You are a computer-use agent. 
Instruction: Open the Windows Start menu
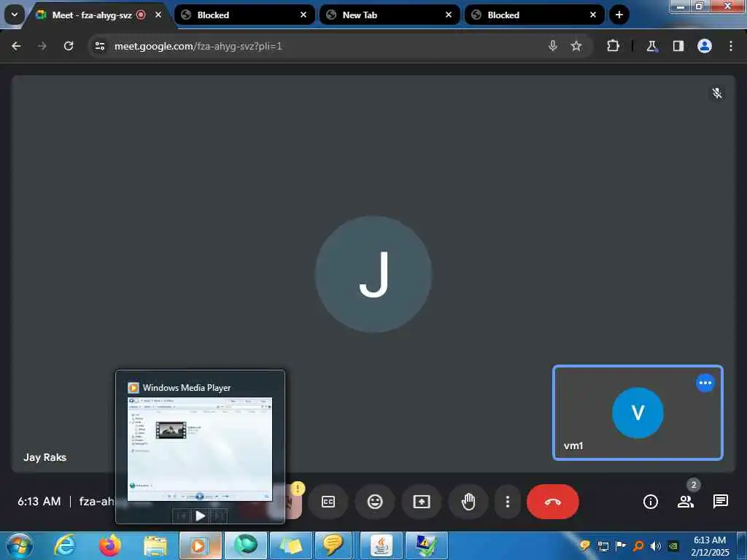19,545
